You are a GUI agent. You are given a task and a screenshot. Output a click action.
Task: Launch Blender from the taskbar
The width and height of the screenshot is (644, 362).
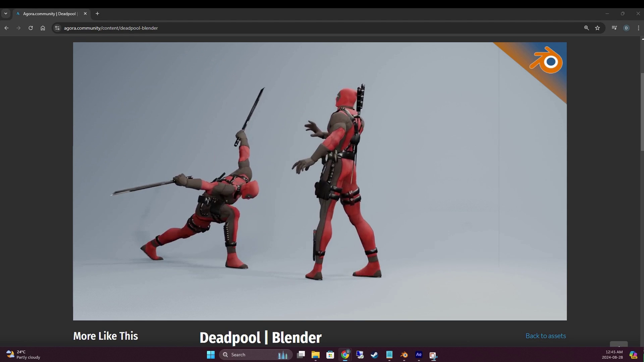pos(404,355)
